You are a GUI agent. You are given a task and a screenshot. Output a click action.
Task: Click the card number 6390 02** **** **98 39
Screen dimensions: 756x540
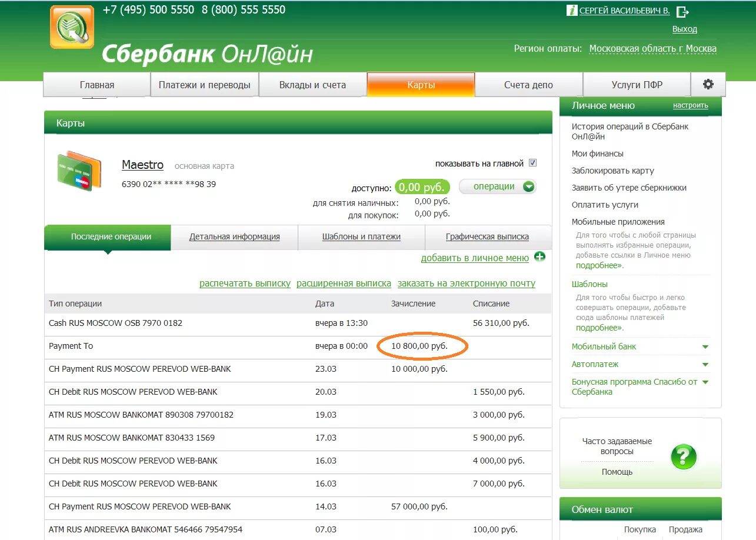[169, 184]
